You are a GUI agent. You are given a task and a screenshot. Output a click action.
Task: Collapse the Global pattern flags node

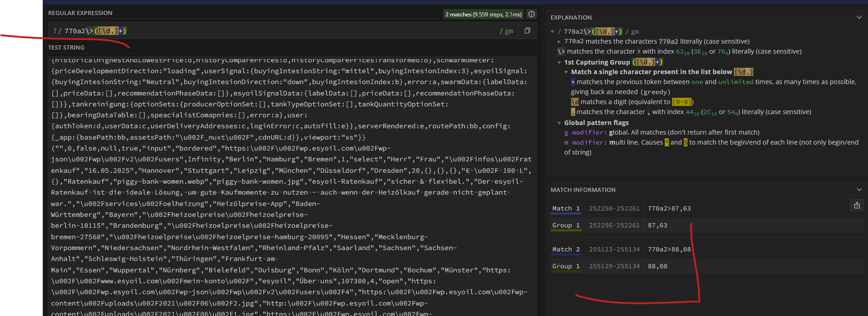[x=559, y=123]
